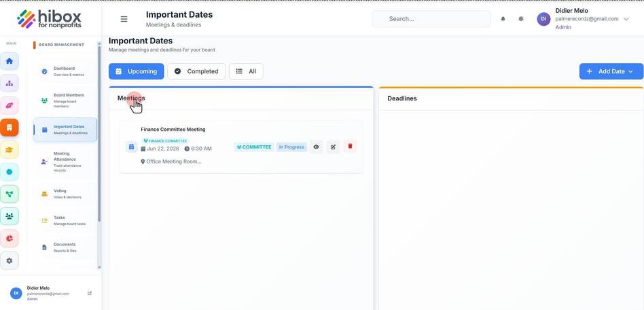Expand the user account dropdown chevron
644x310 pixels.
click(626, 19)
